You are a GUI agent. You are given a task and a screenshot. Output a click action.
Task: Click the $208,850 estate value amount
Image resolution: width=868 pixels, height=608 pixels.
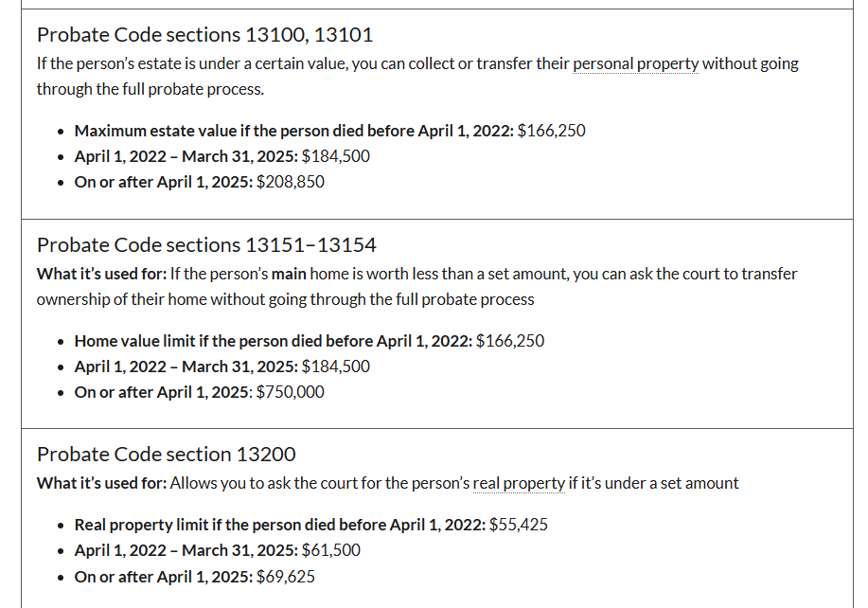291,182
